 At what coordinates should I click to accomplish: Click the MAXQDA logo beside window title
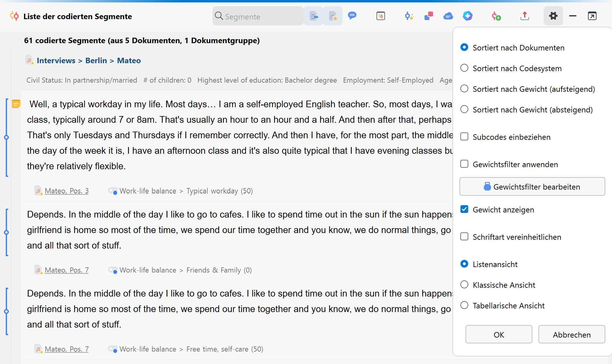pos(14,16)
